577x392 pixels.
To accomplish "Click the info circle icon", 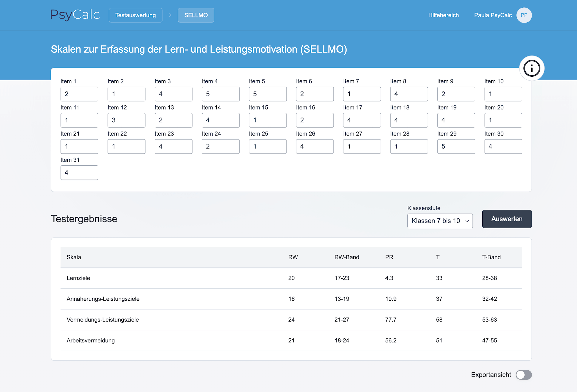I will click(x=532, y=68).
